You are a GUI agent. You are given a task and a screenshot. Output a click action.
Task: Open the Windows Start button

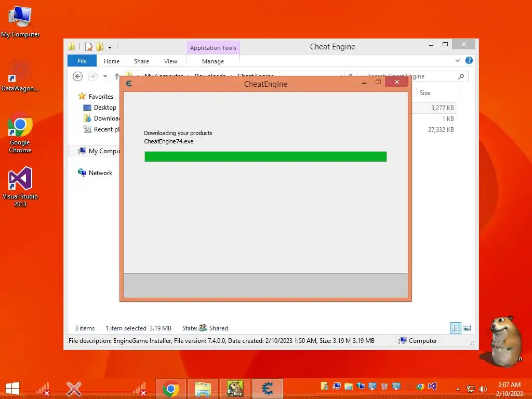click(12, 389)
